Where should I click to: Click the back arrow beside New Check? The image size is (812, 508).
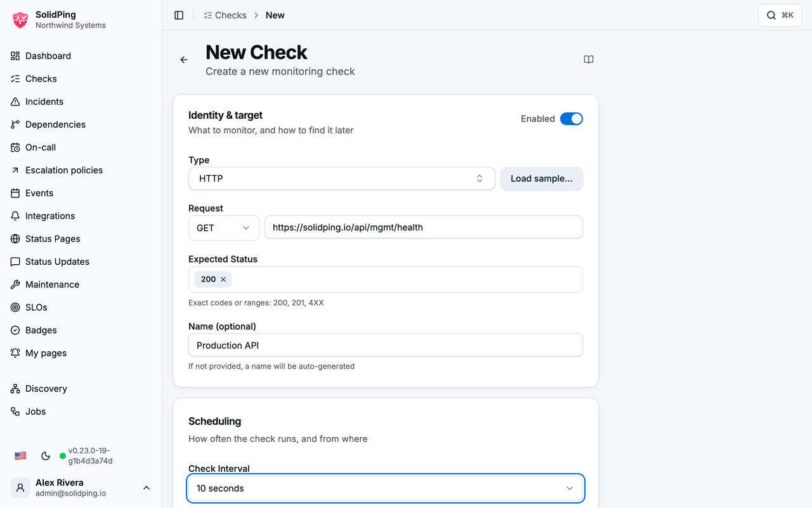coord(184,60)
